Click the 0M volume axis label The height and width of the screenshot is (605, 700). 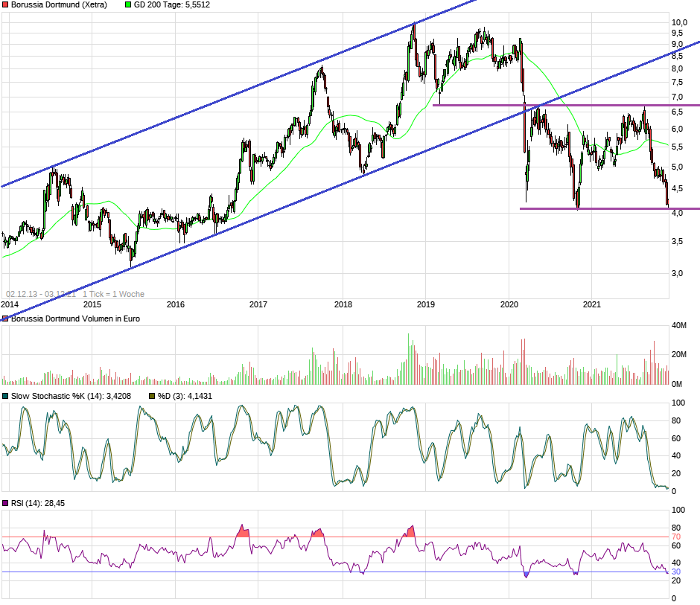677,384
